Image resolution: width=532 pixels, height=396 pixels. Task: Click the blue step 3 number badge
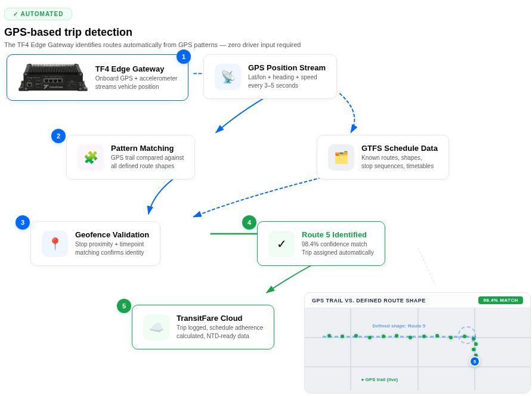point(23,222)
